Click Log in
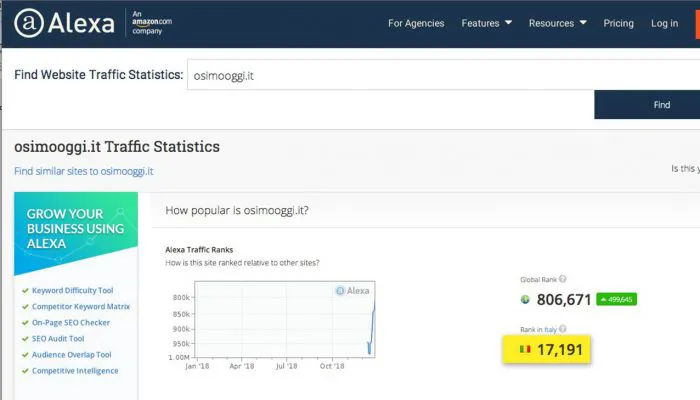 tap(664, 23)
